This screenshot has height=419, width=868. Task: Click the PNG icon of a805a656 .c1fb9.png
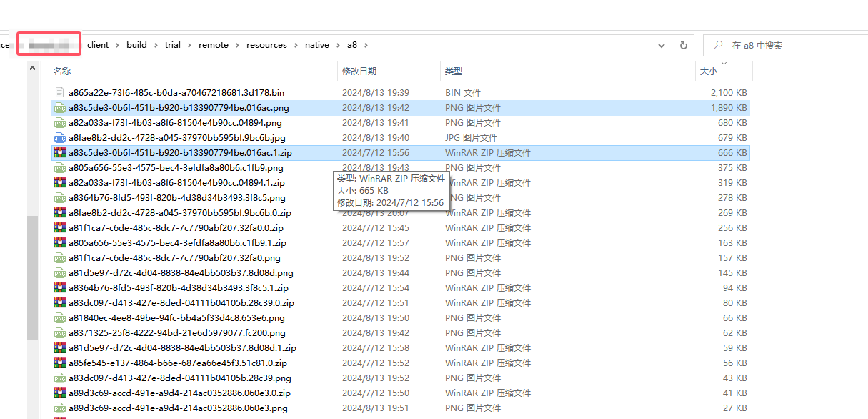60,167
